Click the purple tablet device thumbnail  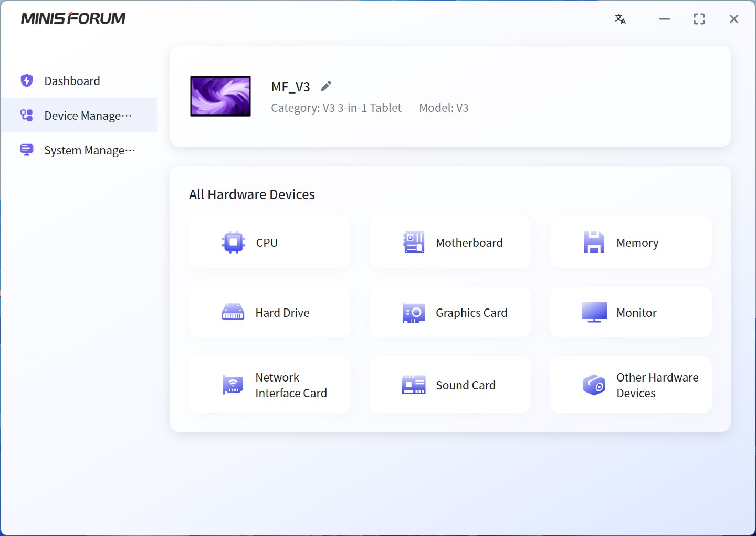click(220, 96)
